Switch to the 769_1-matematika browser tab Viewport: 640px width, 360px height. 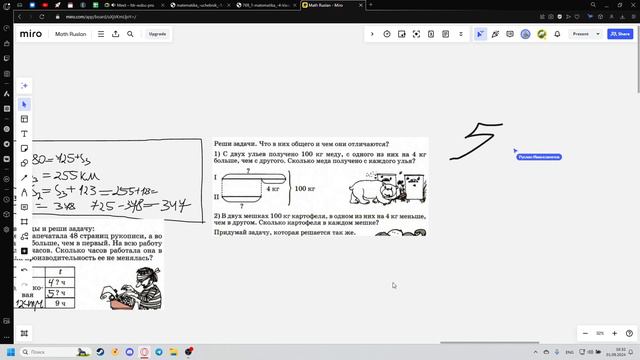pos(266,5)
